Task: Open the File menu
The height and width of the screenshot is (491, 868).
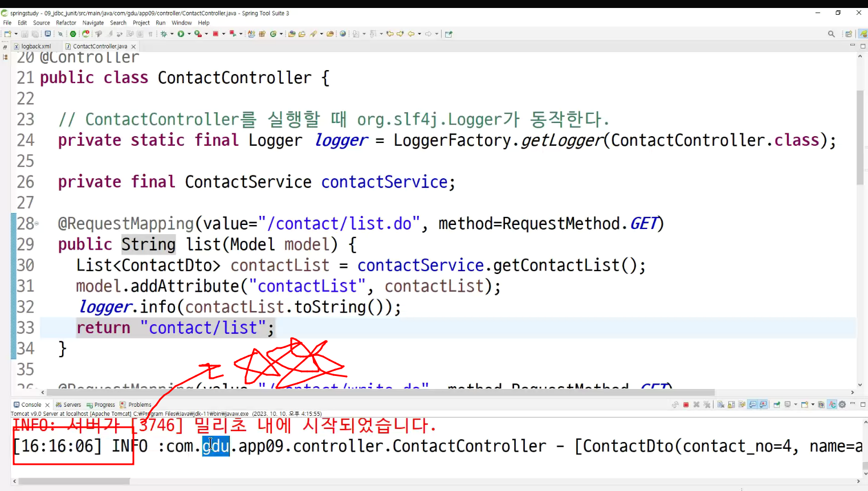Action: [7, 23]
